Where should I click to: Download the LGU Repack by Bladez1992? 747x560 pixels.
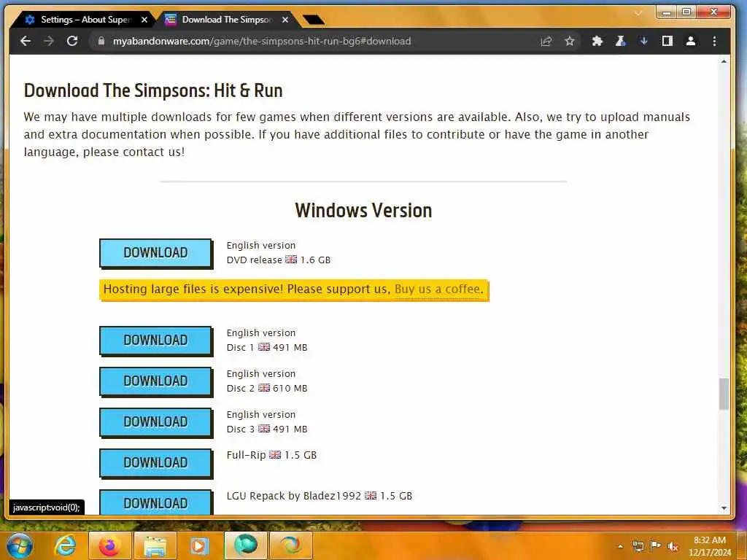156,502
